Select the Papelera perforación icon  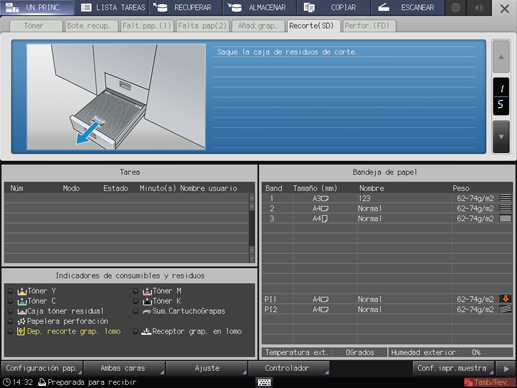click(x=21, y=321)
